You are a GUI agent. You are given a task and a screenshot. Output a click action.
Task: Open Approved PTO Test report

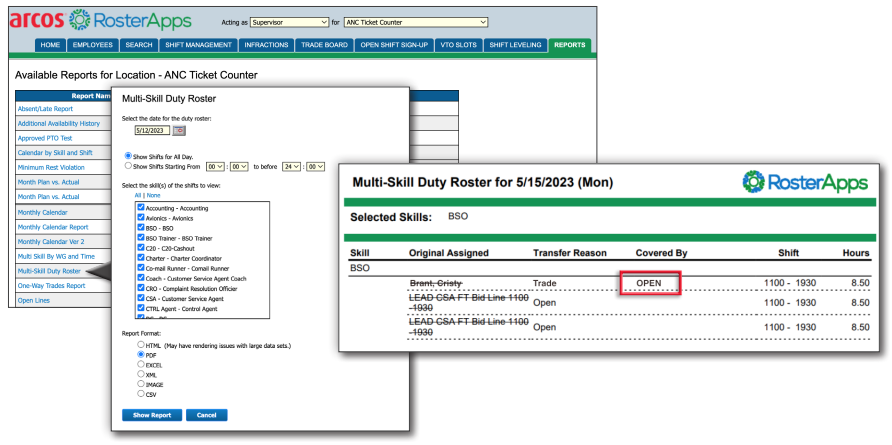[x=45, y=138]
